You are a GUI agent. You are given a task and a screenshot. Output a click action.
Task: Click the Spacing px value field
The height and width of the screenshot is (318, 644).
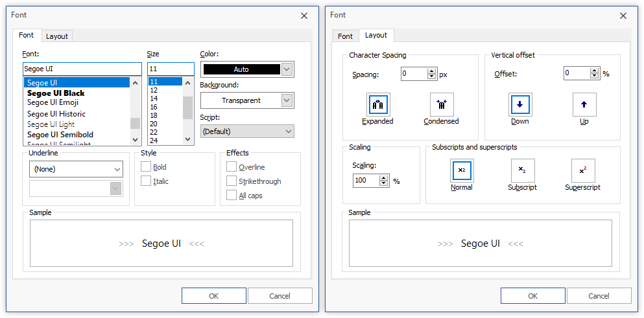pos(414,74)
